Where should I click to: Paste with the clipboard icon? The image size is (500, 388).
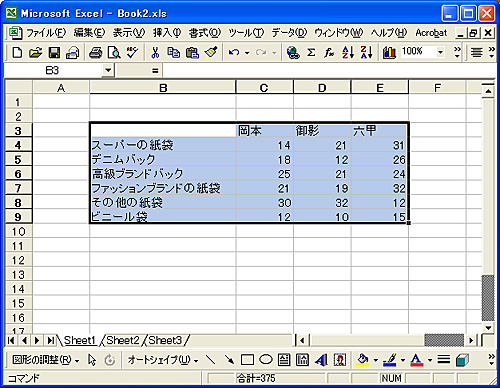point(192,52)
